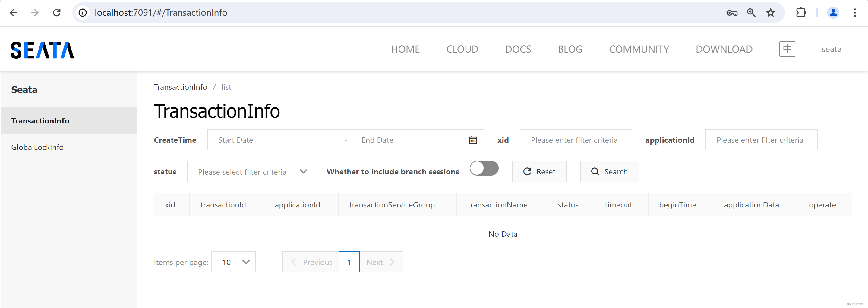This screenshot has height=308, width=868.
Task: Select page 1 in pagination
Action: pos(349,262)
